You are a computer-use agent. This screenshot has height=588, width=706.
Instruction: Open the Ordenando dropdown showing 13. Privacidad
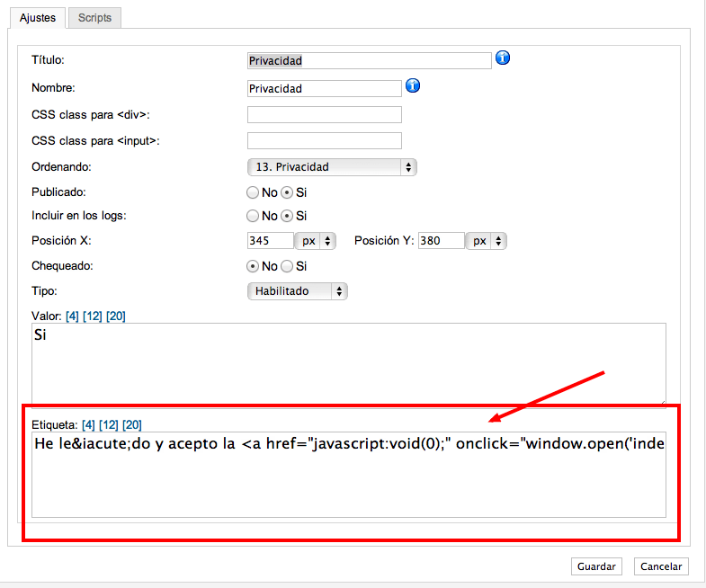[x=332, y=167]
